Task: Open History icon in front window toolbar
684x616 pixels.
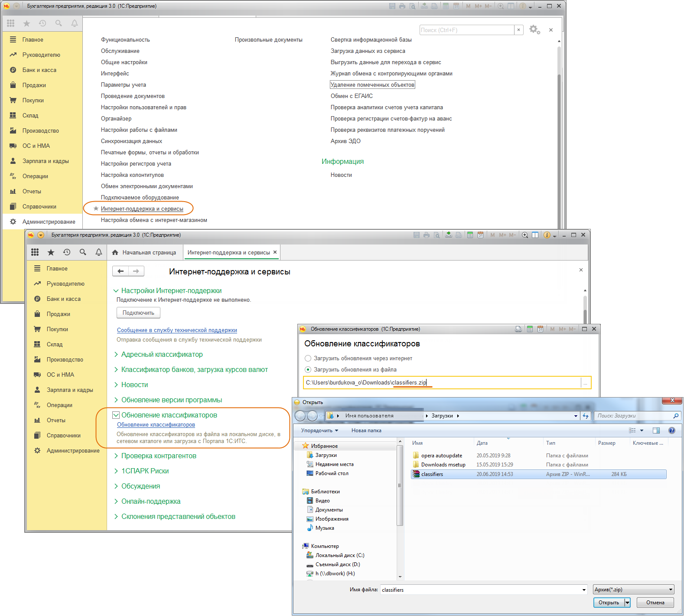Action: [x=67, y=252]
